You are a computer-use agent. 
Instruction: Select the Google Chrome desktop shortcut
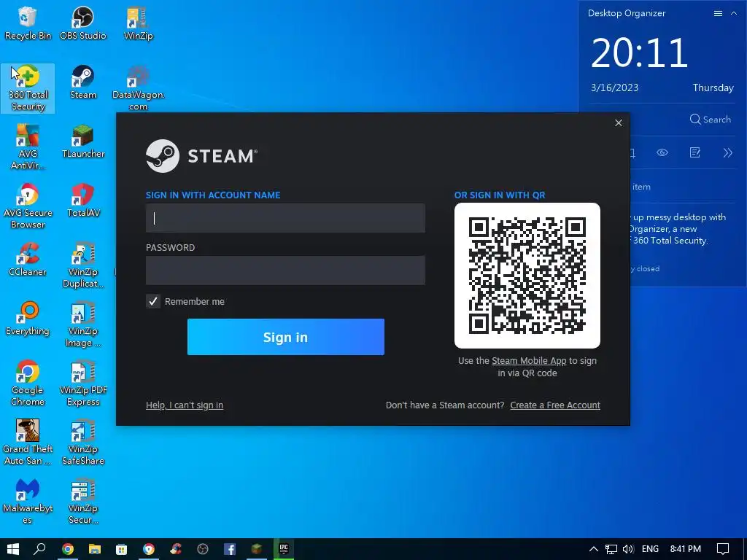click(28, 384)
